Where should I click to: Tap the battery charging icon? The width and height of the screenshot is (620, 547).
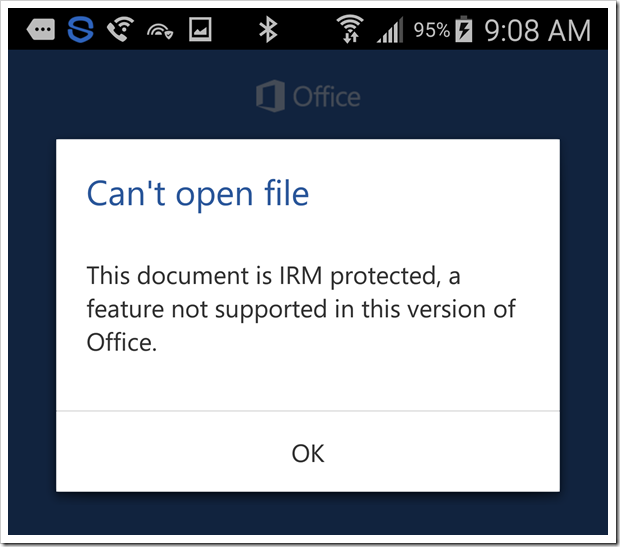pos(463,30)
